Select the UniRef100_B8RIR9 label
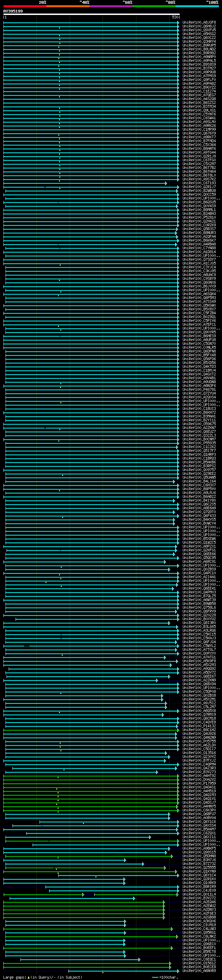Image resolution: width=222 pixels, height=980 pixels. [x=199, y=886]
